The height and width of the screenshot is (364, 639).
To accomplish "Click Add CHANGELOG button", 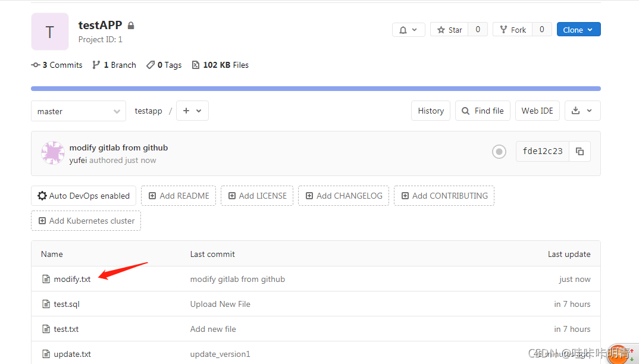I will [x=343, y=196].
